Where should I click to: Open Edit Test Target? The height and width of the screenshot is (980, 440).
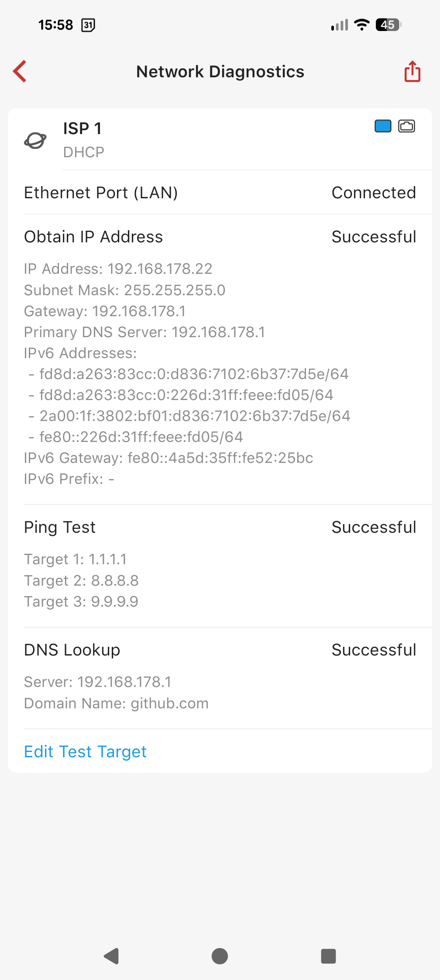[86, 752]
